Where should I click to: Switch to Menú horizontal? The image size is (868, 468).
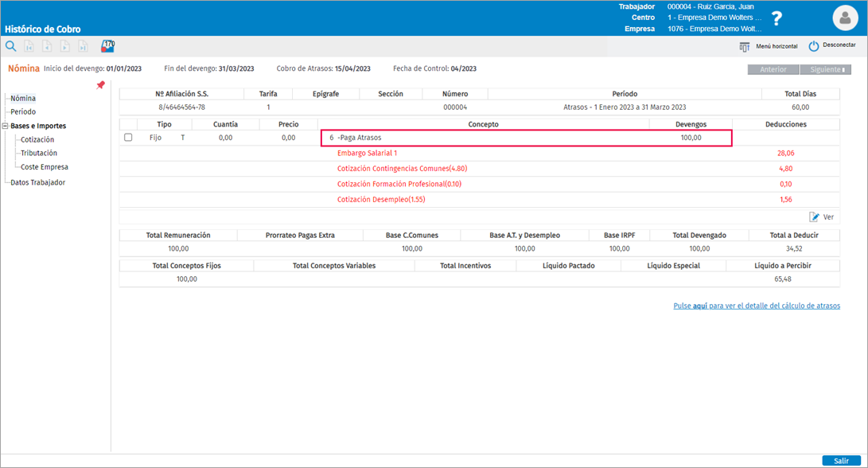coord(777,46)
